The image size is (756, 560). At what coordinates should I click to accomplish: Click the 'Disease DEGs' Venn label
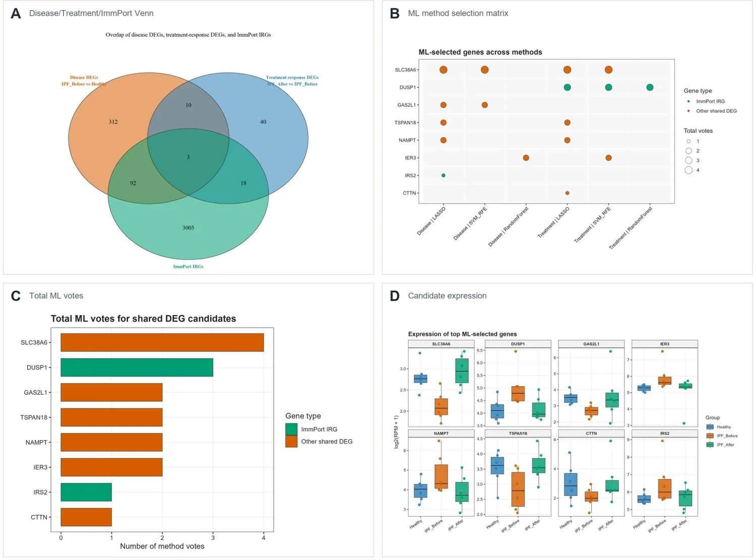84,78
